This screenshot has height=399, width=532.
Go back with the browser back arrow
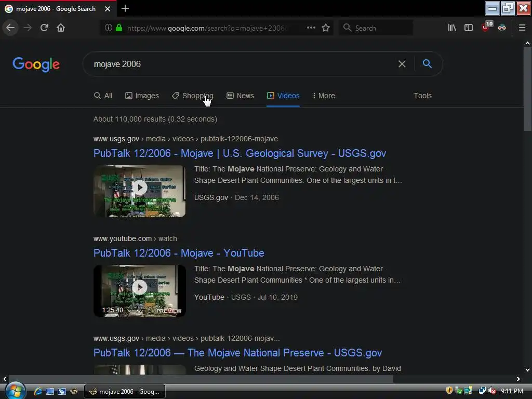[x=10, y=28]
